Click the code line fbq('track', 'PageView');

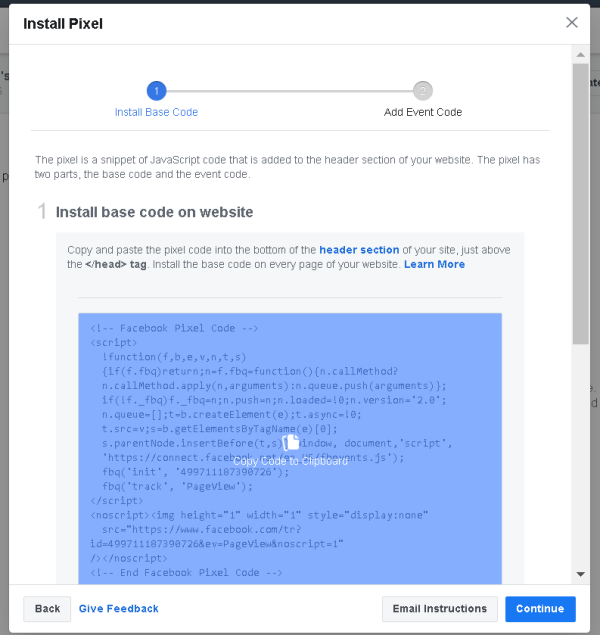[177, 486]
